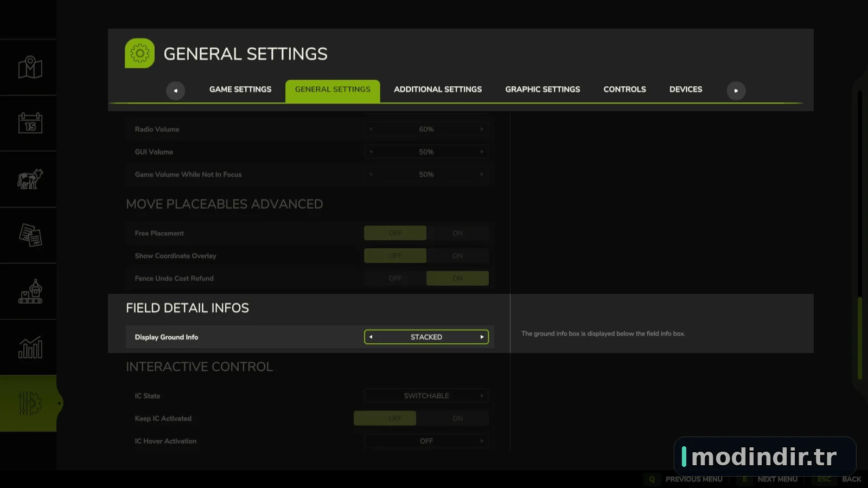This screenshot has height=488, width=868.
Task: Click the gear icon beside General Settings title
Action: click(139, 53)
